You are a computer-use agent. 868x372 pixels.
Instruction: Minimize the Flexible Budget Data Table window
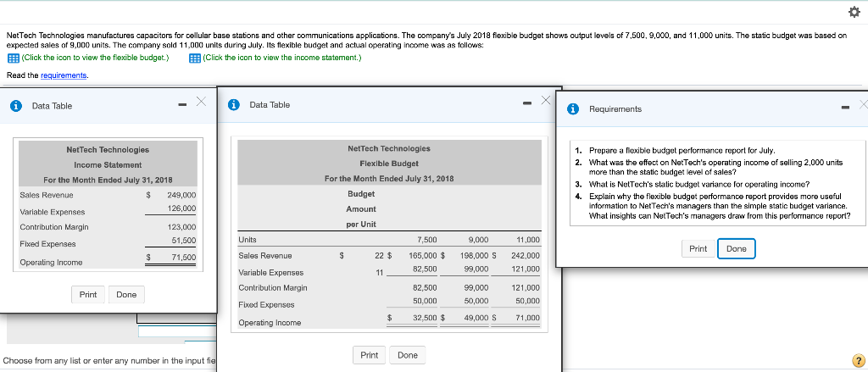527,103
